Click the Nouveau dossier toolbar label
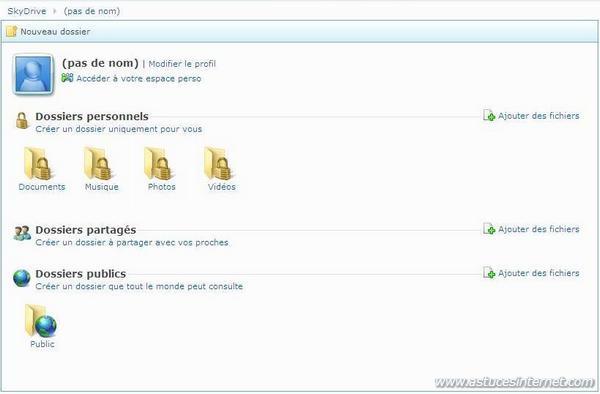Image resolution: width=600 pixels, height=394 pixels. point(55,32)
